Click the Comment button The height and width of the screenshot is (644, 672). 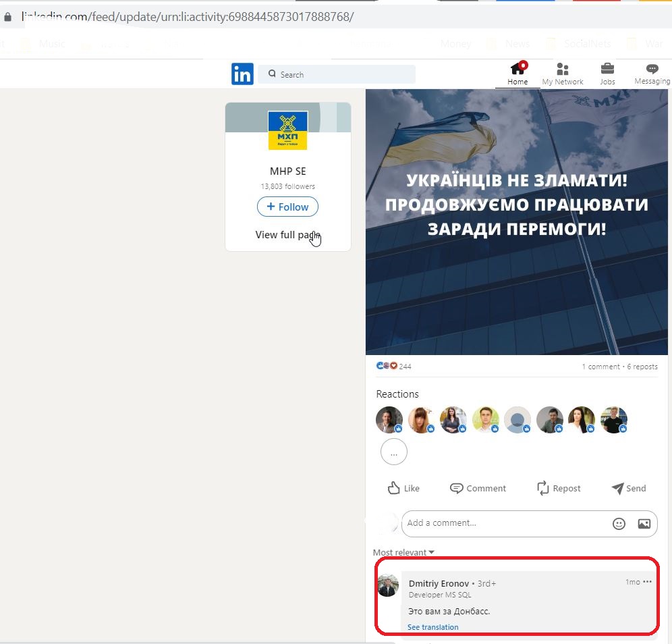coord(478,488)
